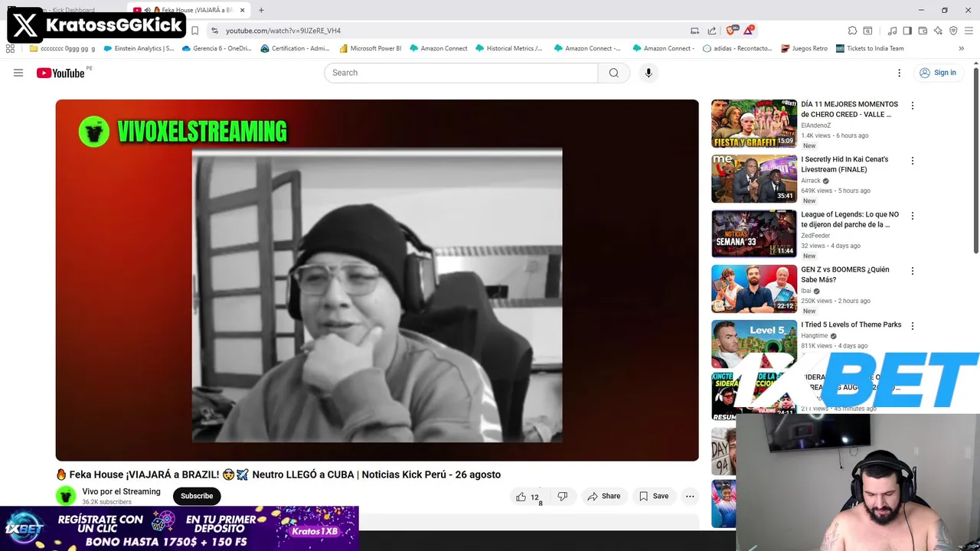Mute the YouTube tab via speaker icon

coord(146,10)
